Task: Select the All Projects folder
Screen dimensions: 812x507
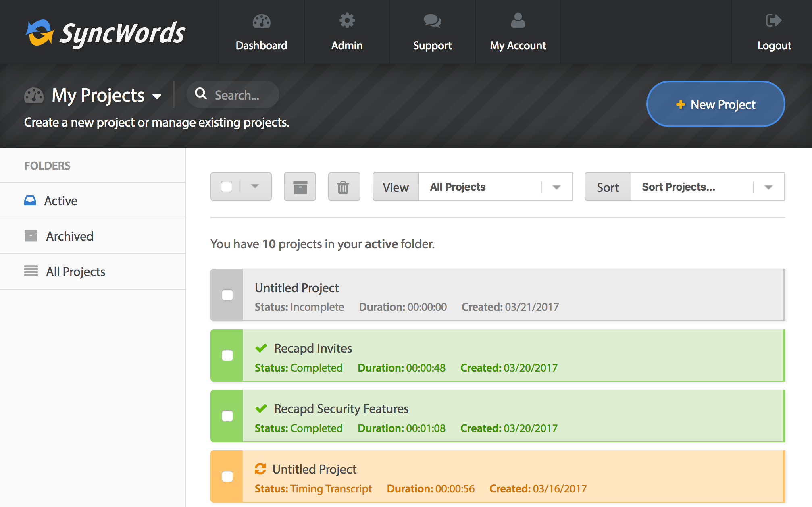Action: tap(93, 271)
